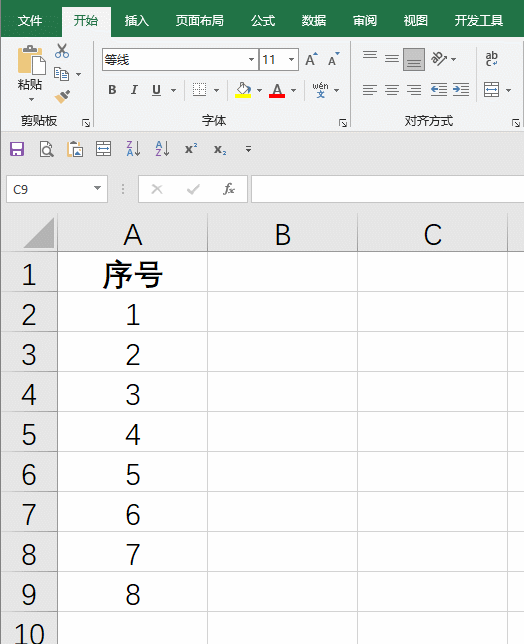
Task: Customize Quick Access Toolbar arrow
Action: (248, 149)
